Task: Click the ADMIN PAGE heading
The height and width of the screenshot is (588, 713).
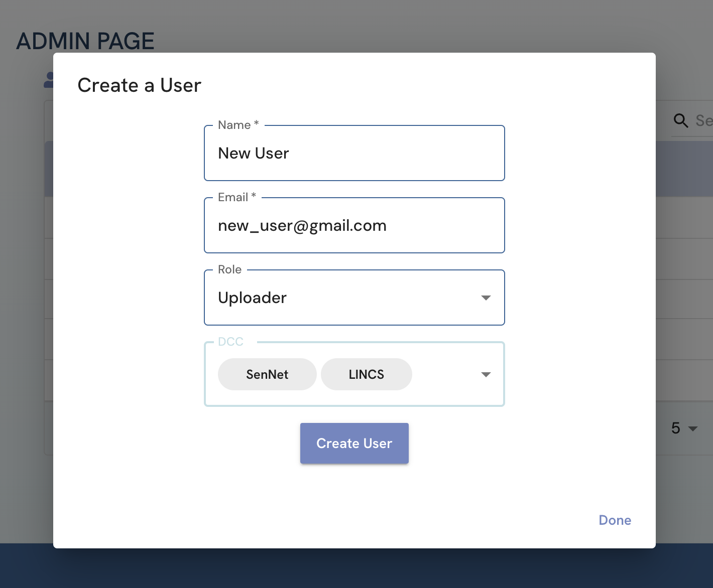Action: 85,41
